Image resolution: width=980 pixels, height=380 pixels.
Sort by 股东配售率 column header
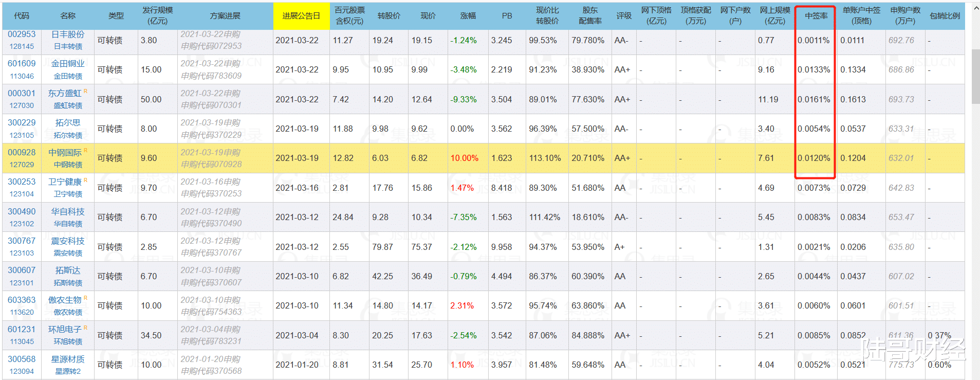pyautogui.click(x=590, y=15)
